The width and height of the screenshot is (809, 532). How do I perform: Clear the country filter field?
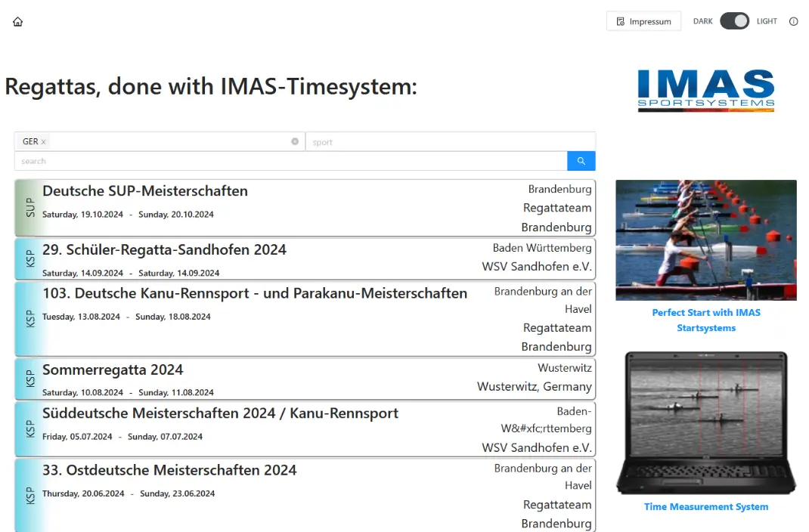coord(295,141)
